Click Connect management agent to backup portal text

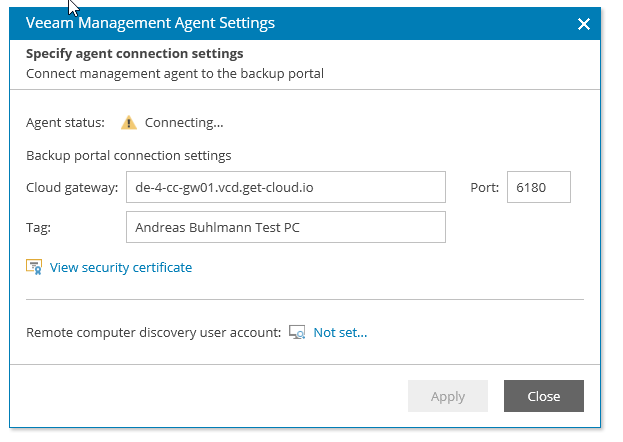(x=175, y=74)
